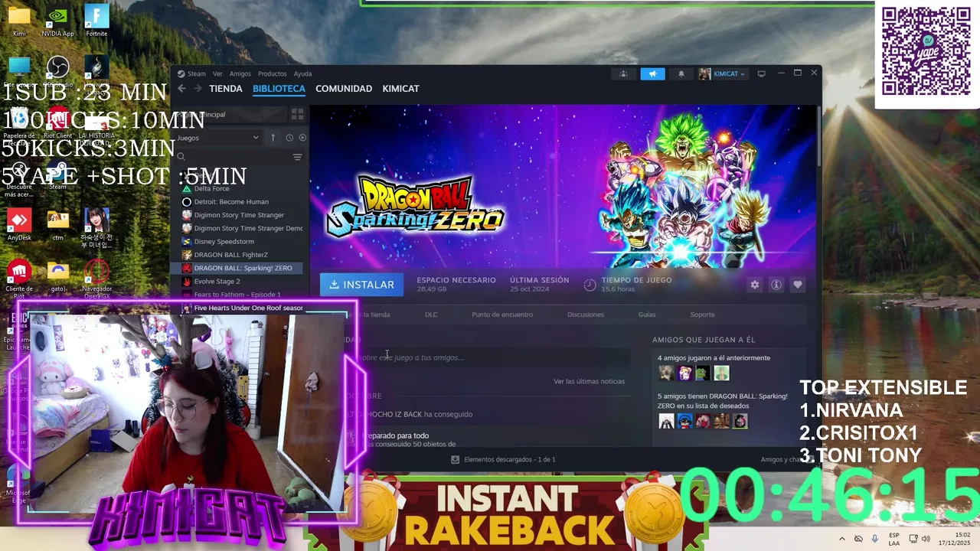
Task: Click the download icon in bottom bar
Action: tap(456, 459)
